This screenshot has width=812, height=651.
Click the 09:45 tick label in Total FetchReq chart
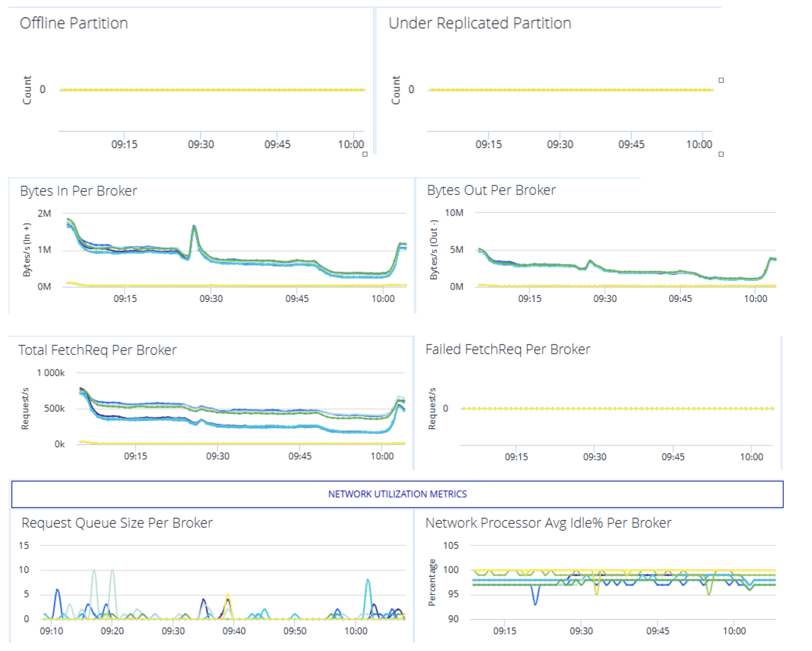point(300,456)
